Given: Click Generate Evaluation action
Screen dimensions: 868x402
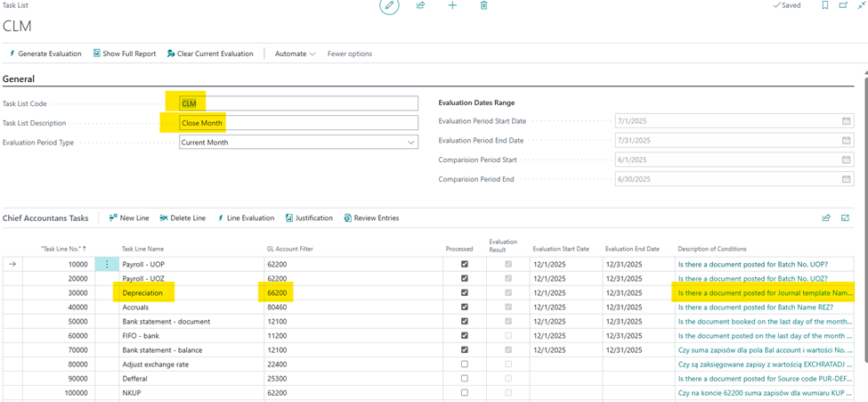Looking at the screenshot, I should coord(45,54).
